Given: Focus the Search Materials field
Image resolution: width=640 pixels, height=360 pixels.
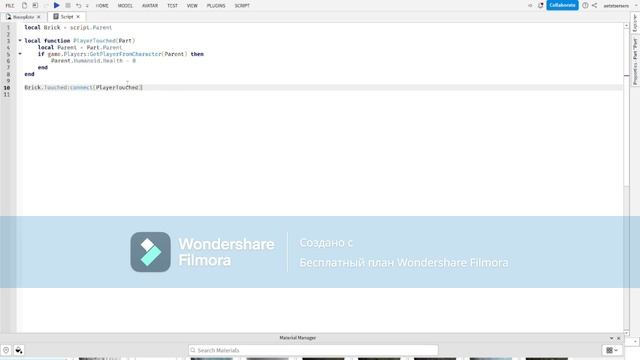Looking at the screenshot, I should click(x=313, y=350).
